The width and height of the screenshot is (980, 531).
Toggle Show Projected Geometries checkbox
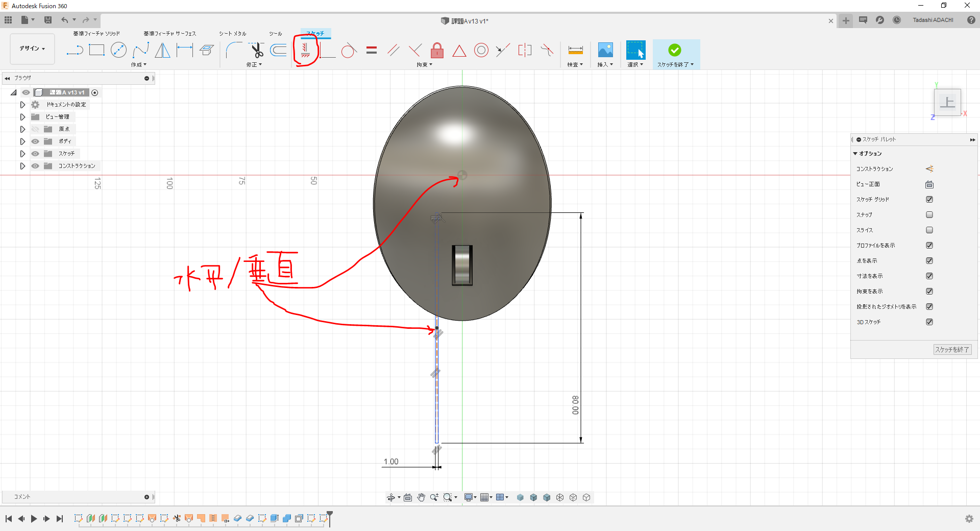pyautogui.click(x=929, y=307)
